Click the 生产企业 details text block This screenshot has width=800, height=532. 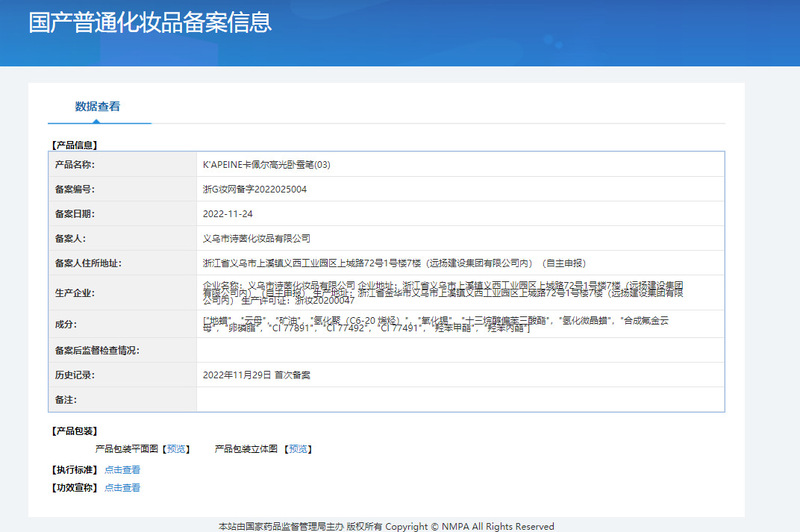click(443, 293)
